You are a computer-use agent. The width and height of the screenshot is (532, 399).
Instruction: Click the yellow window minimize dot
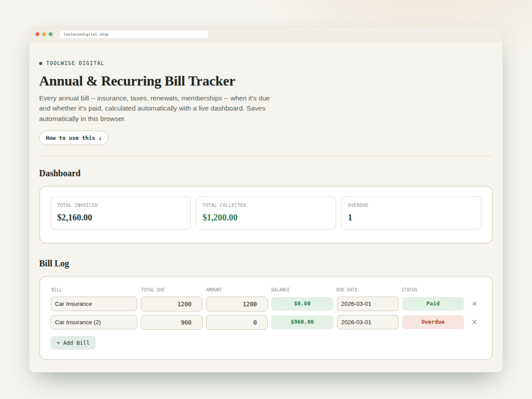44,34
